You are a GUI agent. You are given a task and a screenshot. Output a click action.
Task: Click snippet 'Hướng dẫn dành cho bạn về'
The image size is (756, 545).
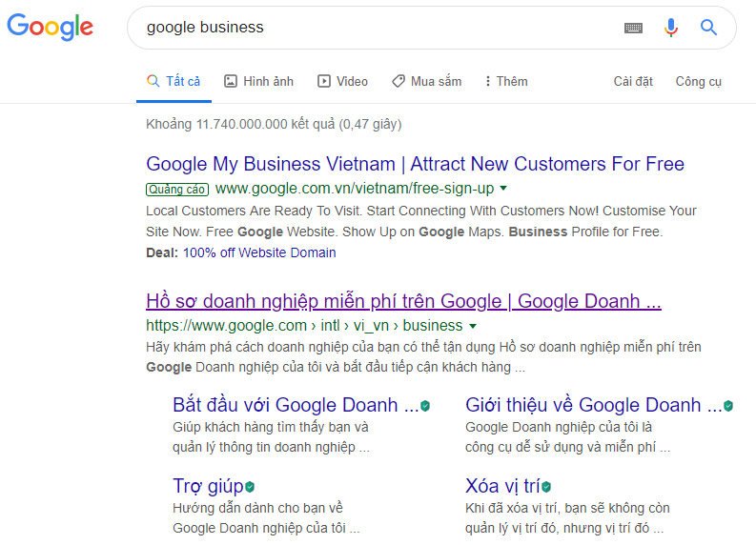(x=258, y=508)
